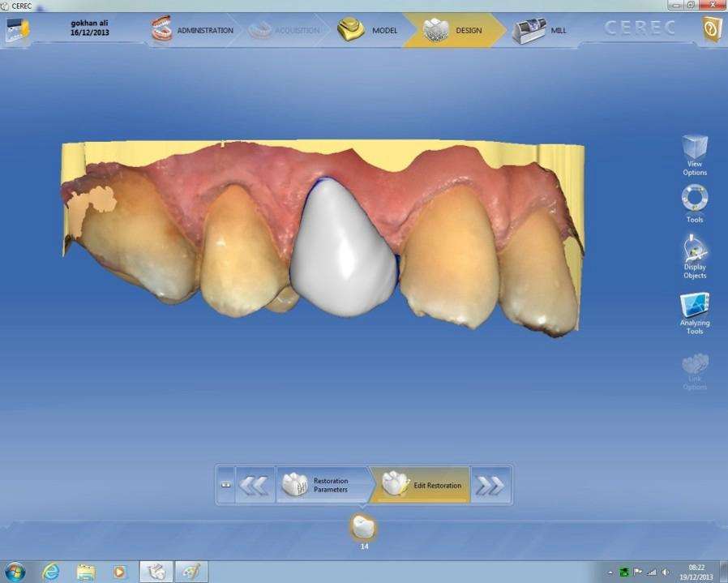Select the Edit Restoration step
Viewport: 728px width, 583px height.
pos(422,485)
